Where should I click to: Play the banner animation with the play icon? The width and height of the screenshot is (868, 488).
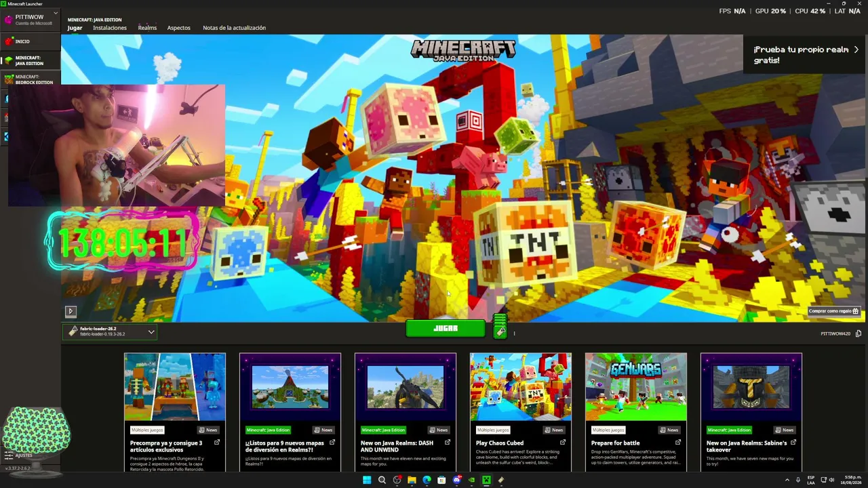(x=71, y=311)
